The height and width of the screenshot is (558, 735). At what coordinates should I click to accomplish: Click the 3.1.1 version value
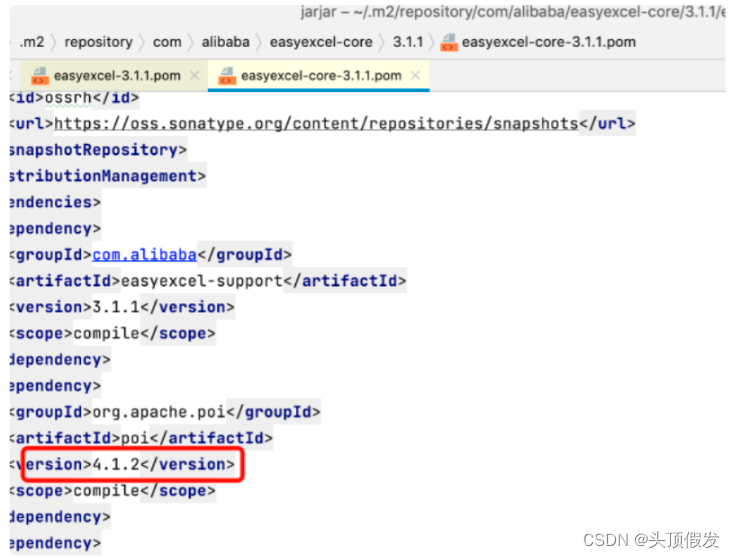pos(116,307)
